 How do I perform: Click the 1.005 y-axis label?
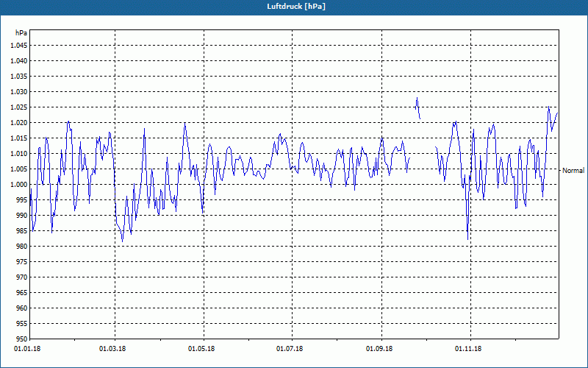coord(19,169)
